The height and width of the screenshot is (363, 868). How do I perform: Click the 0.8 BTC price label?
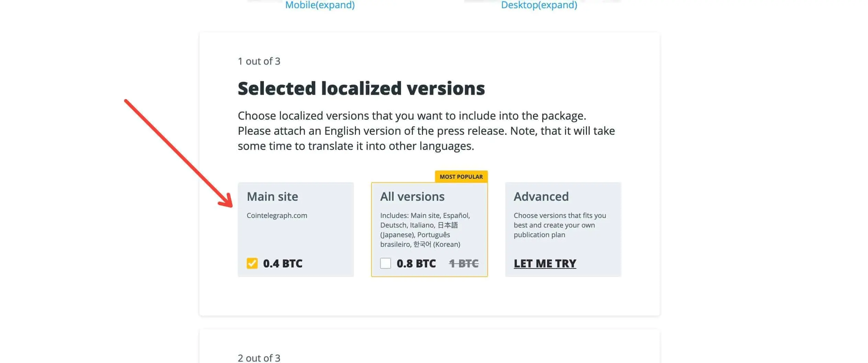pyautogui.click(x=417, y=263)
